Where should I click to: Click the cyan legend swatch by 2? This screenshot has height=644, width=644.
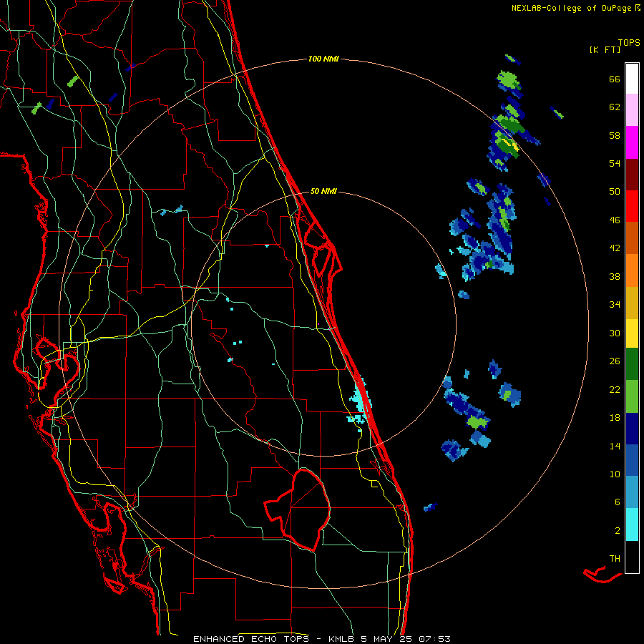tap(632, 525)
